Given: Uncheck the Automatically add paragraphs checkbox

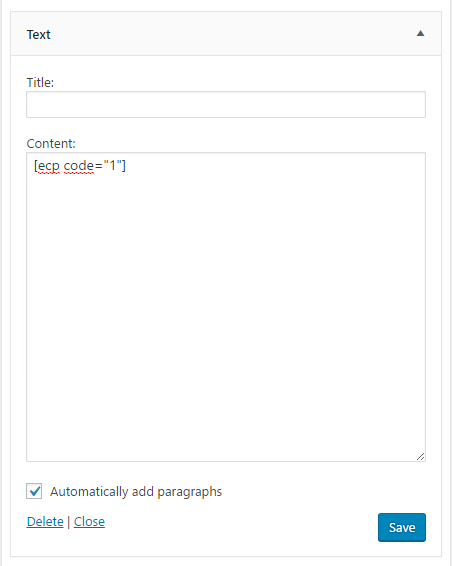Looking at the screenshot, I should pyautogui.click(x=34, y=491).
